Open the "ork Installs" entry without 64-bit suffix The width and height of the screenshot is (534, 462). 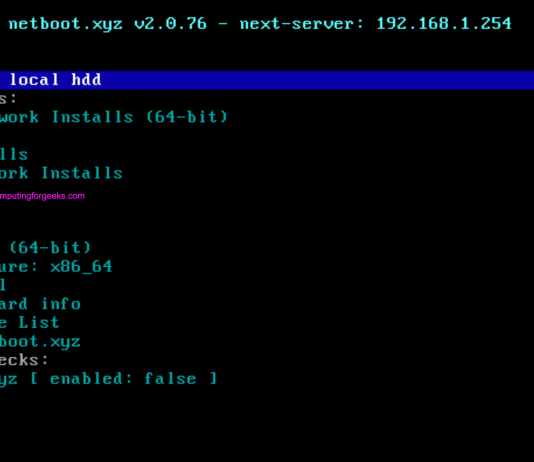point(61,173)
